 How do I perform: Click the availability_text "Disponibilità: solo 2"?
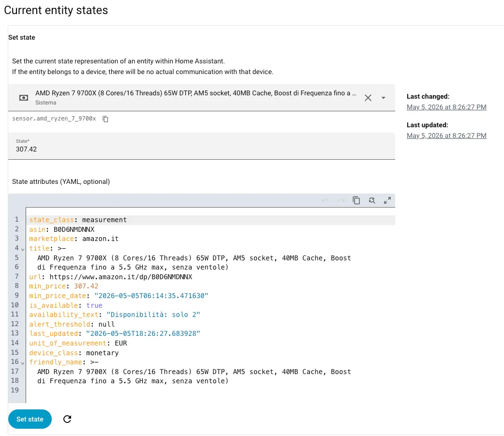pos(153,315)
